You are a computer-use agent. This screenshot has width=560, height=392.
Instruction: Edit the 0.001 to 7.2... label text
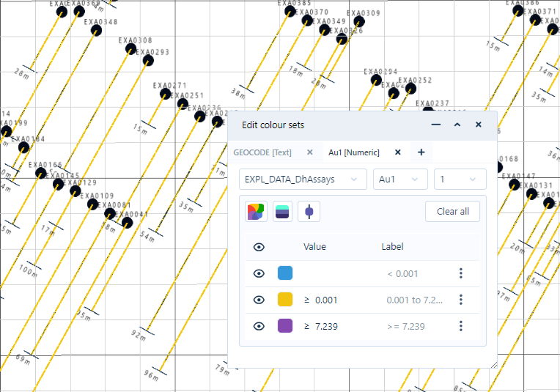tap(415, 300)
